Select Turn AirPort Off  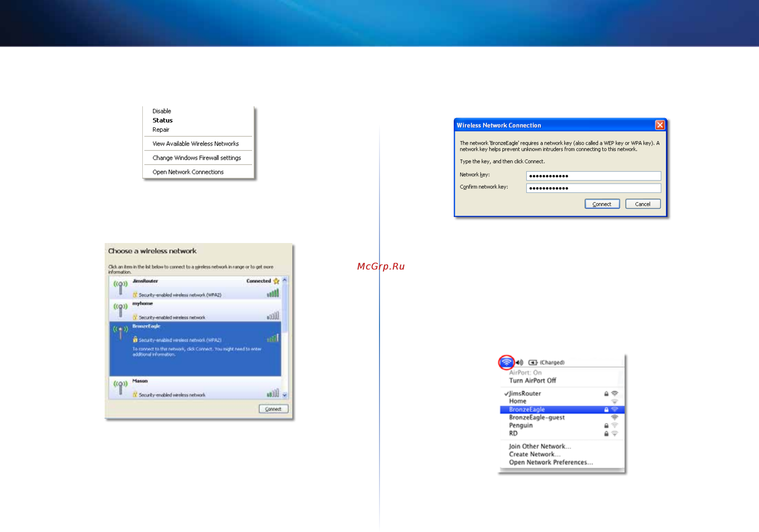532,380
